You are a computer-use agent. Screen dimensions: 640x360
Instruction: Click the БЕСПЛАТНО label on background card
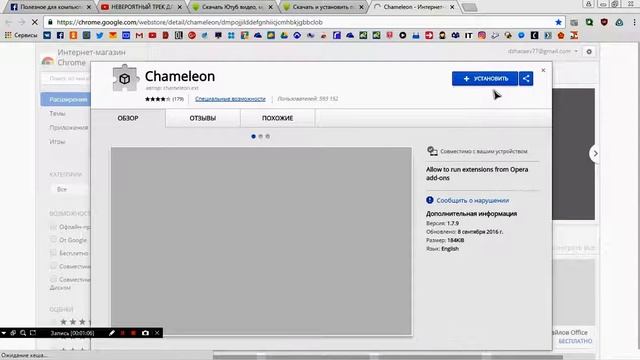[x=575, y=341]
